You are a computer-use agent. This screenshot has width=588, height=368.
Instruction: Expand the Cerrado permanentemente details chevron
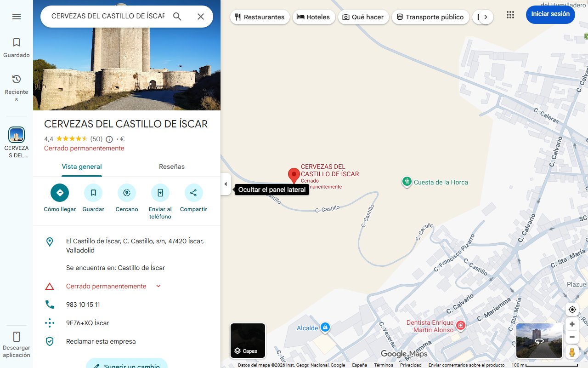point(158,286)
